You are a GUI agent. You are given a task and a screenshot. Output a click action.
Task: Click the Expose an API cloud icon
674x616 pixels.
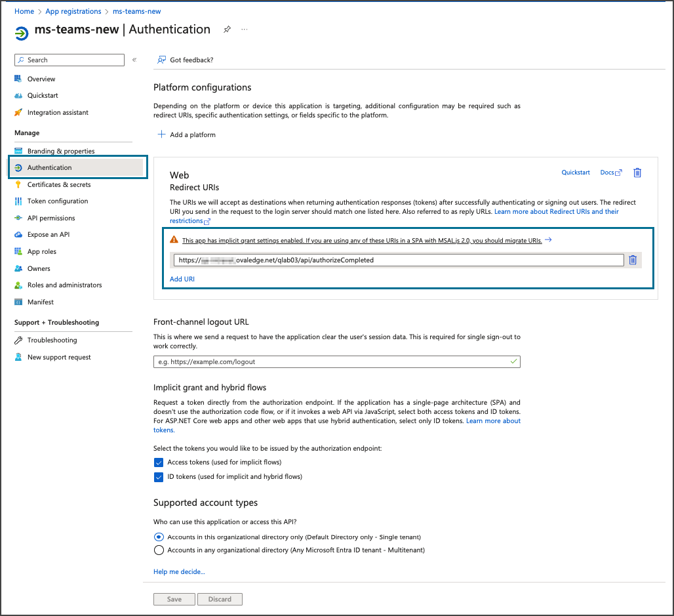[18, 234]
